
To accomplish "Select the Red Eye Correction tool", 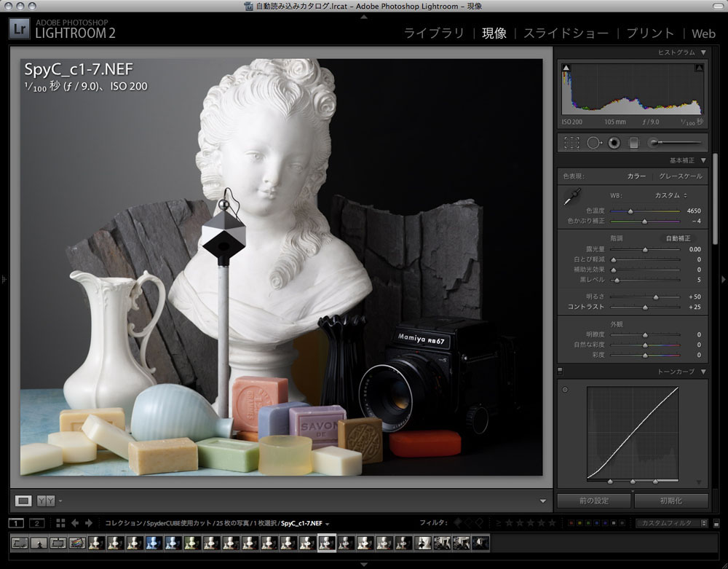I will (x=614, y=143).
